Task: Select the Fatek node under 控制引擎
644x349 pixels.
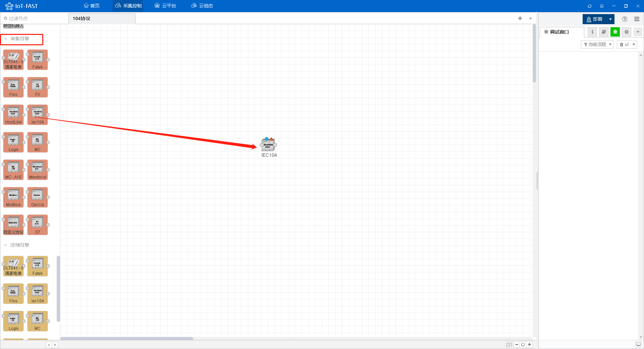Action: point(38,266)
